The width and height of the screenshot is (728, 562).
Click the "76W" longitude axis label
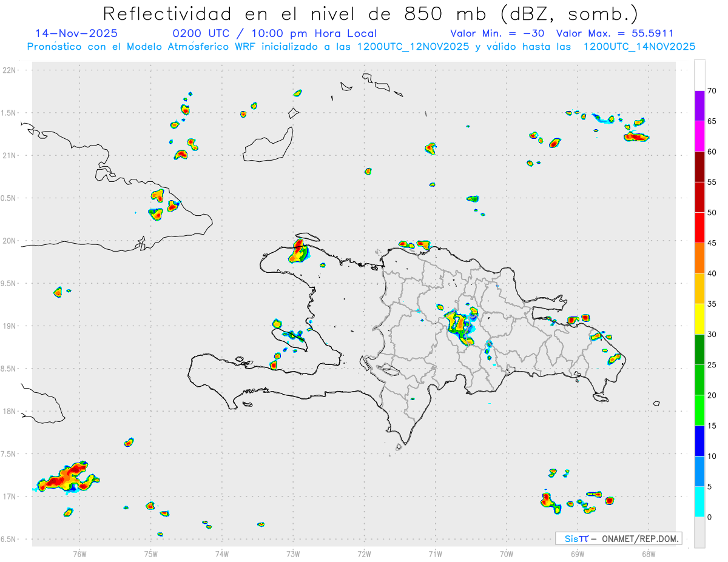click(79, 554)
